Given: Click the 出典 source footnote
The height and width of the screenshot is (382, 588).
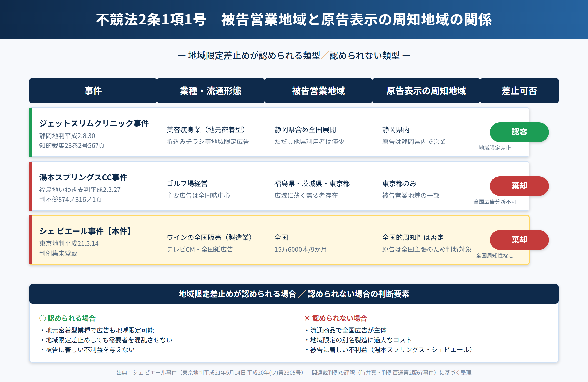Looking at the screenshot, I should [294, 372].
